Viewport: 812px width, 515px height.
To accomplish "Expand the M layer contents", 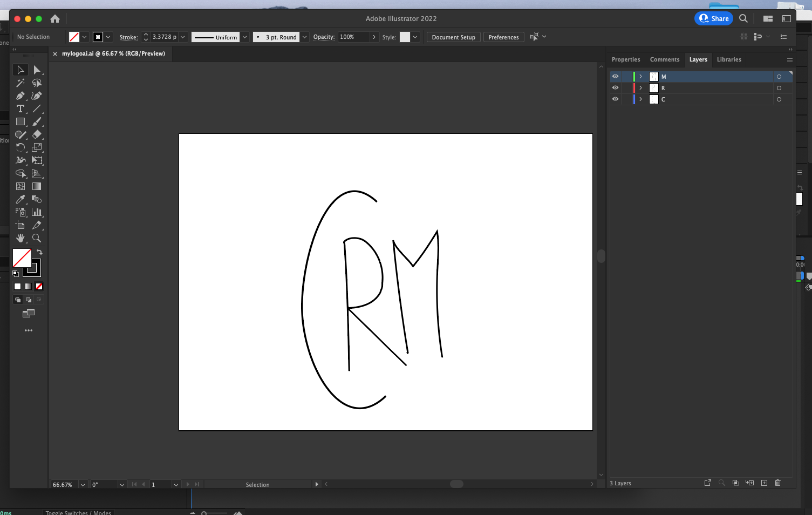I will tap(640, 76).
